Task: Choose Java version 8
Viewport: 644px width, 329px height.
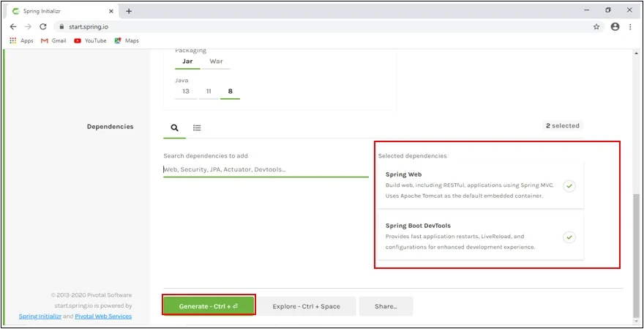Action: pos(230,92)
